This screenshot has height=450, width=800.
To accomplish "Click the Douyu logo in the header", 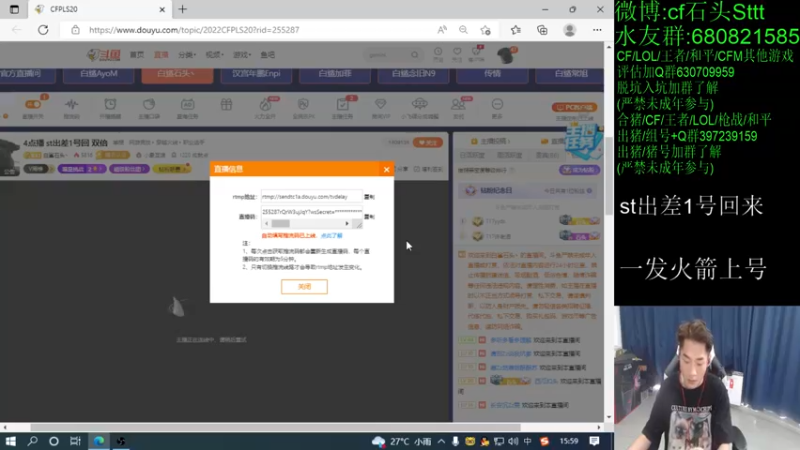I will (103, 55).
